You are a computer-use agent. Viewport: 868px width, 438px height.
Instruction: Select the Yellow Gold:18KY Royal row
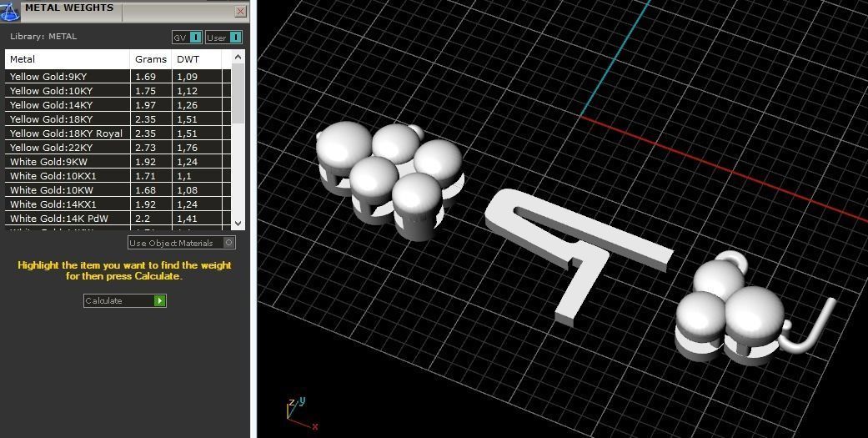(x=118, y=133)
